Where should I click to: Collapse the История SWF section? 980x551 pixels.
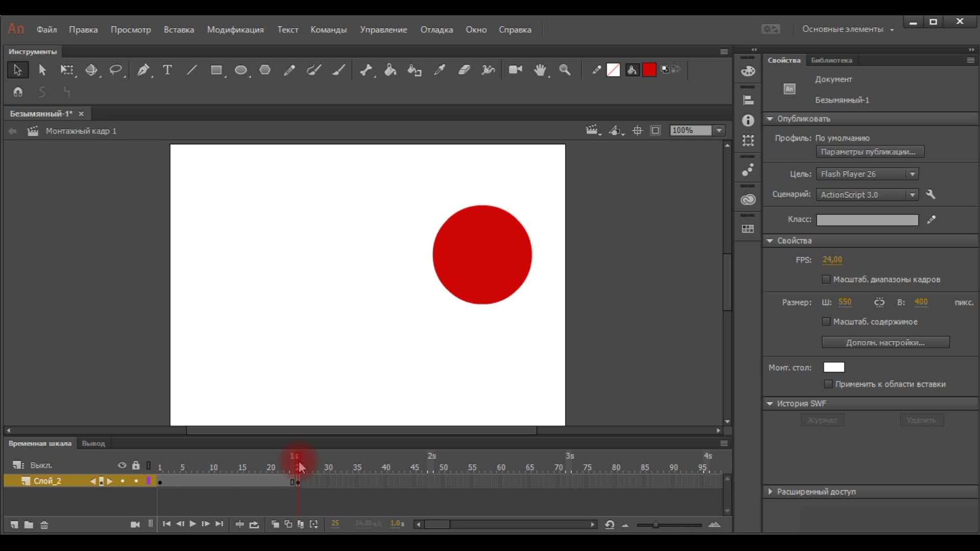[770, 404]
